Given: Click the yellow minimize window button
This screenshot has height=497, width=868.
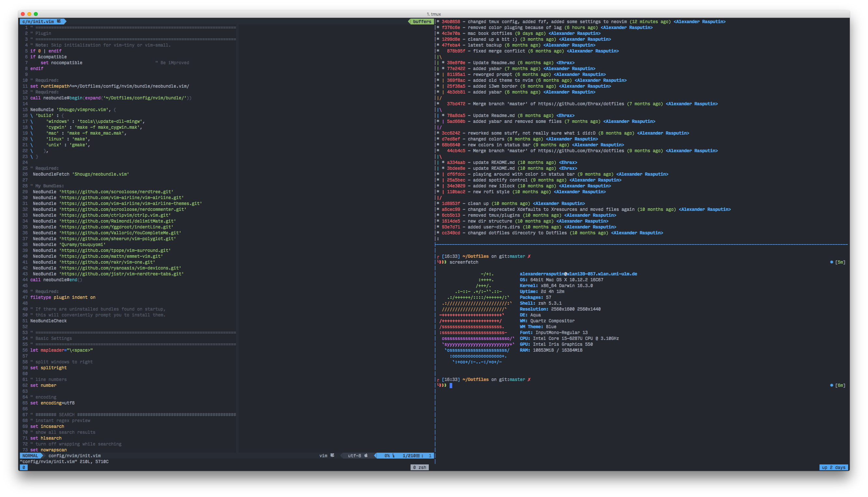Looking at the screenshot, I should [29, 14].
